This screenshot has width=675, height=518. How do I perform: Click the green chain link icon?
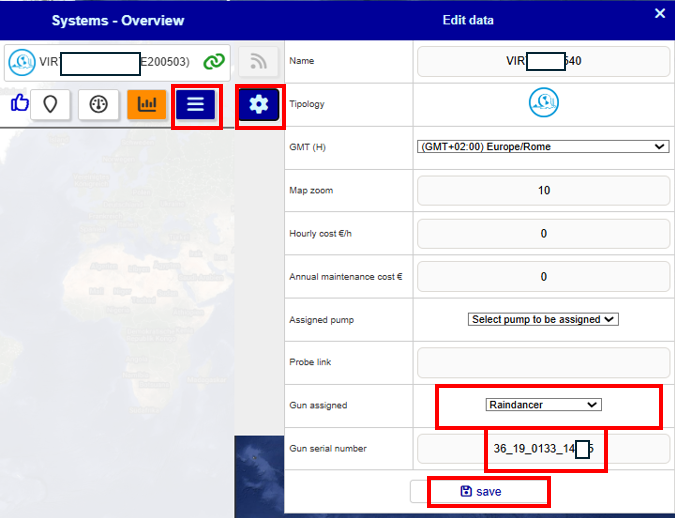click(x=214, y=62)
